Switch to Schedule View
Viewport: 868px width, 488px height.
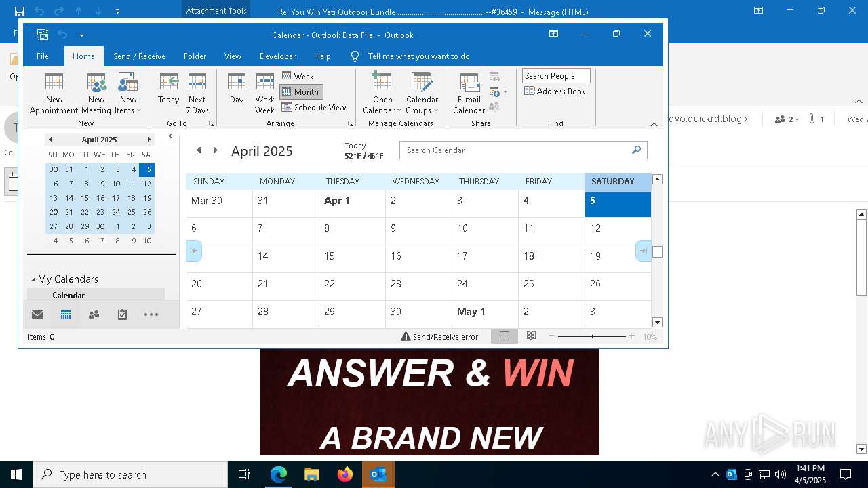314,107
